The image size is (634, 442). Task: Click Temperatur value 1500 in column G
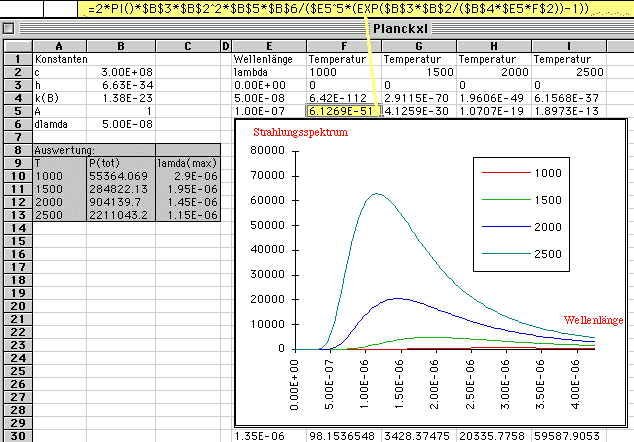click(419, 72)
